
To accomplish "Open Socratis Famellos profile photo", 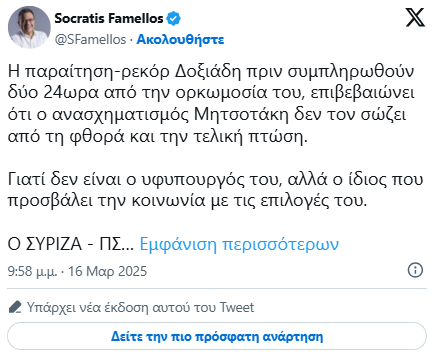I will tap(29, 27).
